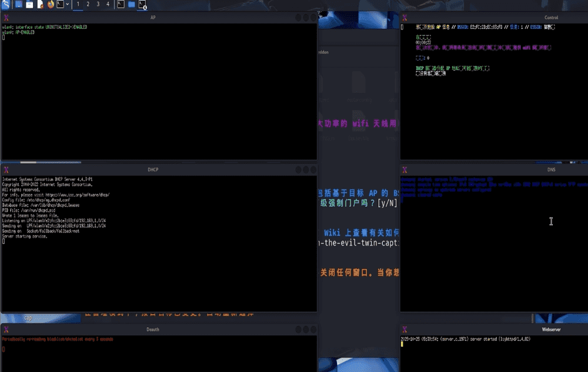Expand the dropdown arrow beside the terminal launcher
Screen dimensions: 588x372
(68, 4)
